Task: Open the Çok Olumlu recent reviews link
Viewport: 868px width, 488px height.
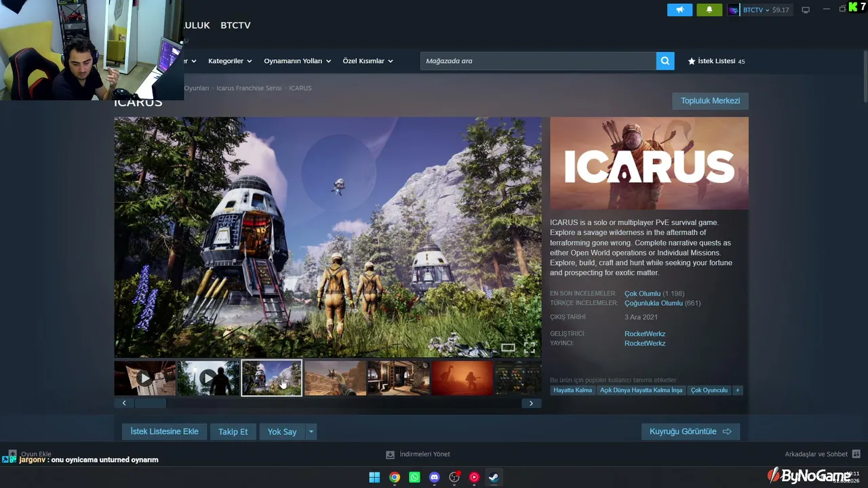Action: coord(642,293)
